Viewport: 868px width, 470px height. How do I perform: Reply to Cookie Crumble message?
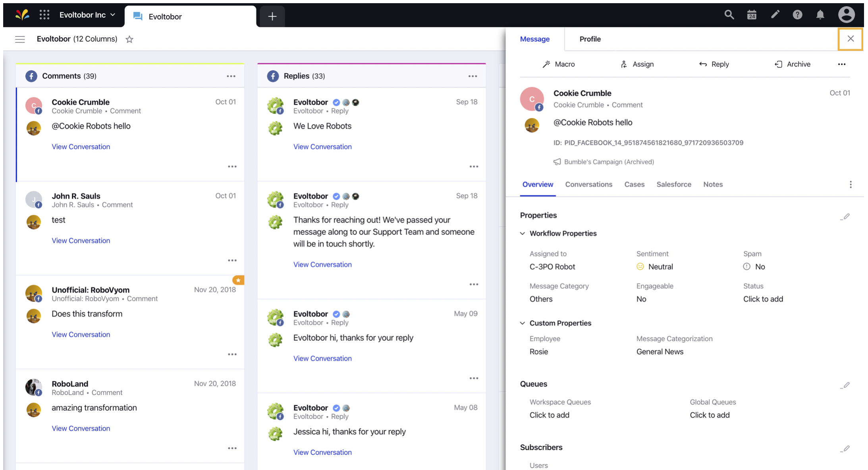[x=714, y=64]
